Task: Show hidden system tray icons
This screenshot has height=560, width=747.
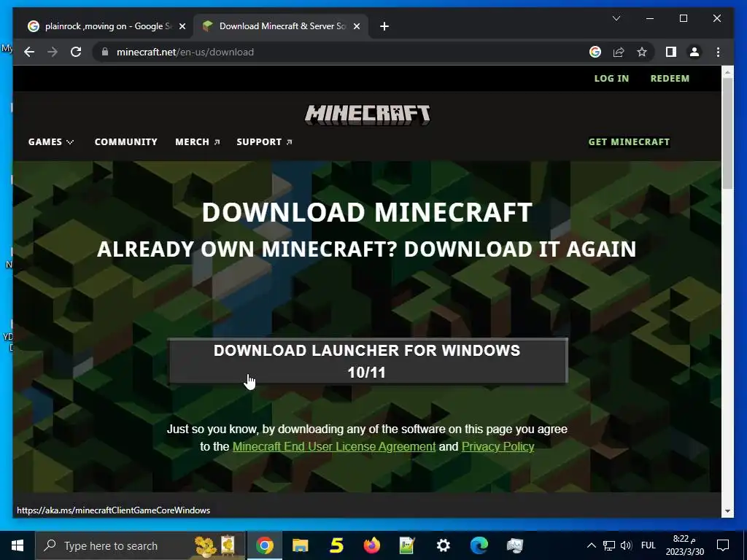Action: point(591,545)
